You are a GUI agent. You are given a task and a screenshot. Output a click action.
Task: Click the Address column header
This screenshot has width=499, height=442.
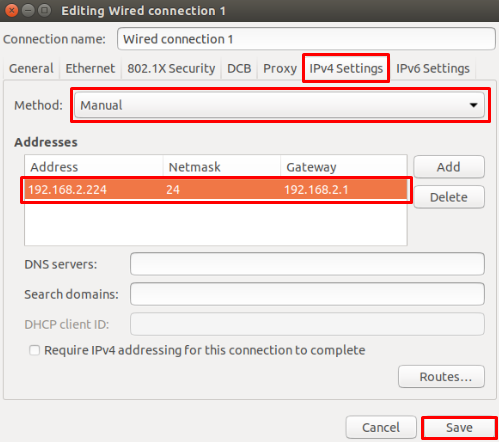pyautogui.click(x=94, y=167)
